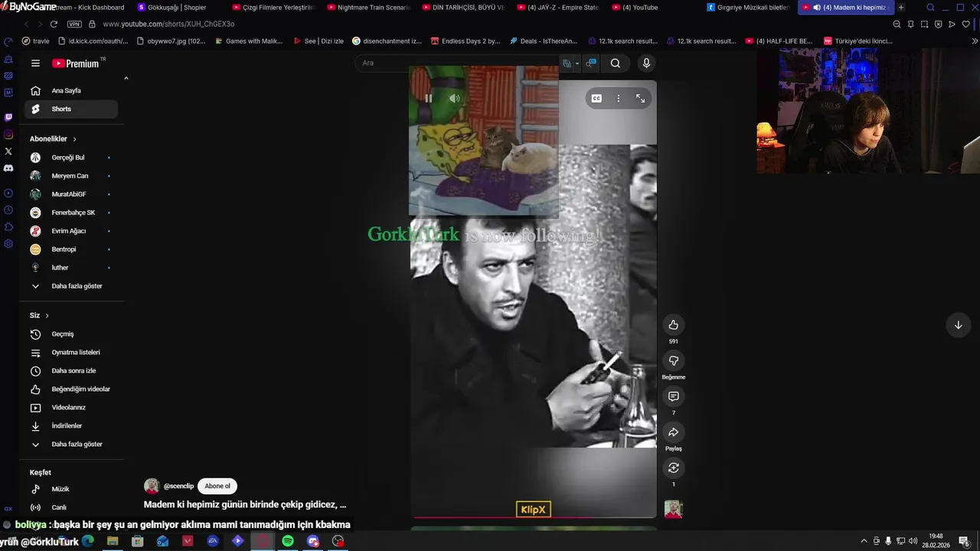Open the Shorts three-dot more menu
Viewport: 980px width, 551px height.
(619, 98)
